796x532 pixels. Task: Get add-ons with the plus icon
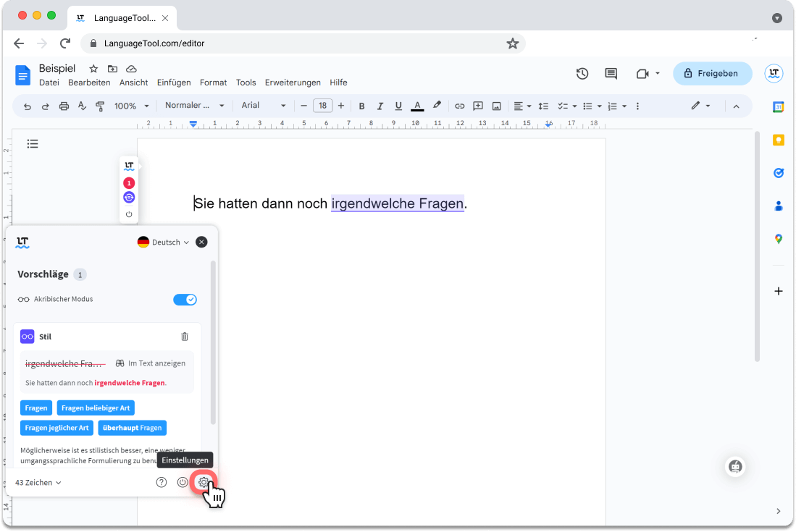pos(778,291)
